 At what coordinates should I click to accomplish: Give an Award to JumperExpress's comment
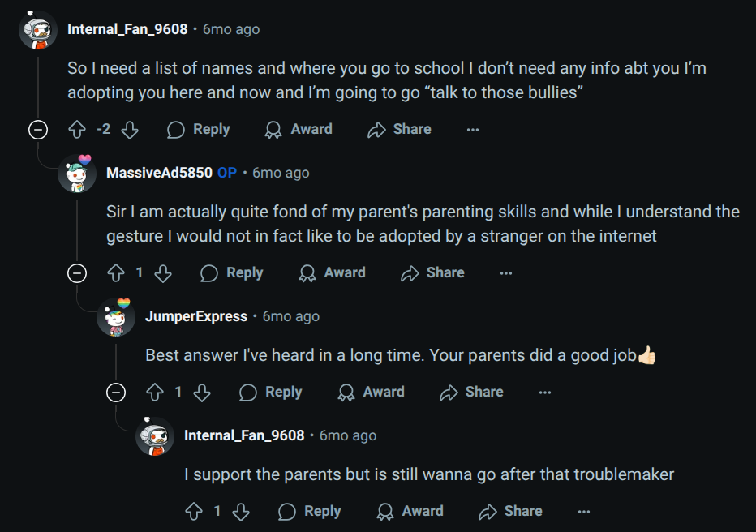click(x=372, y=393)
